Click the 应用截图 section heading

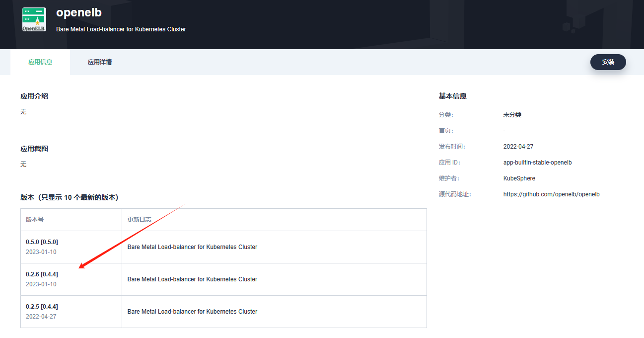pos(34,149)
